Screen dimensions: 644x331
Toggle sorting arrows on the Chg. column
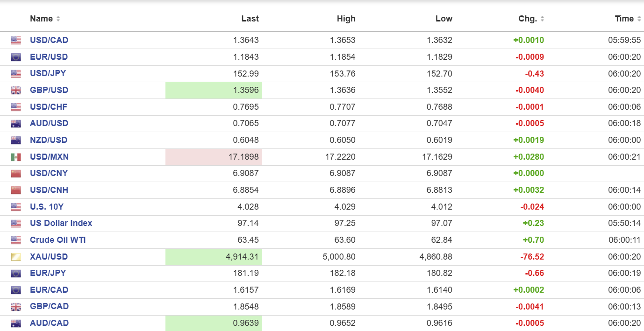(542, 19)
